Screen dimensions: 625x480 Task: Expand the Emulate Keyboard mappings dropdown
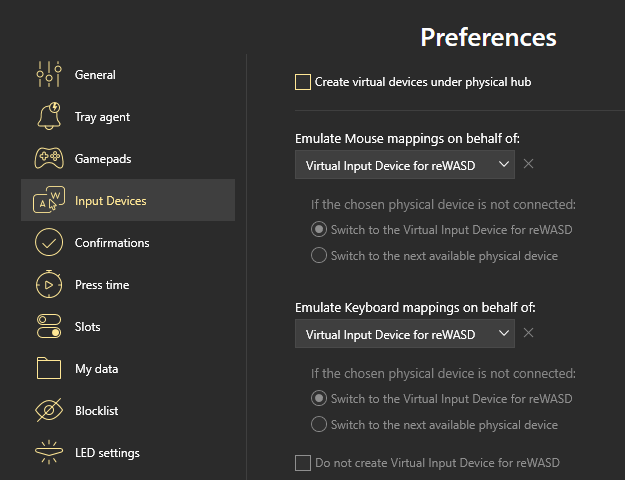(404, 333)
